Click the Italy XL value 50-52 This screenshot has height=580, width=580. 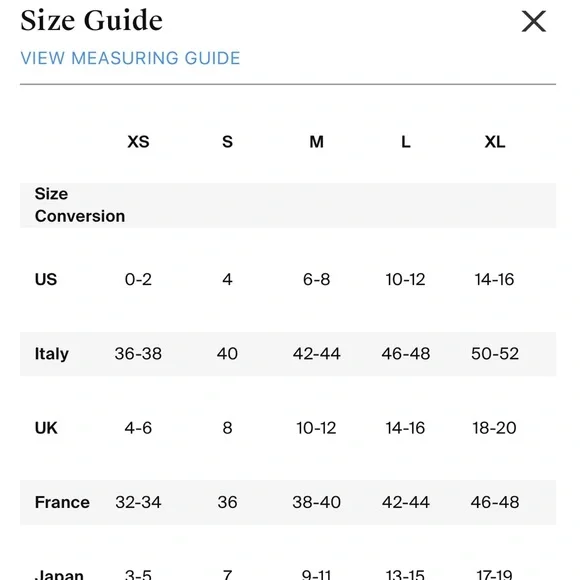pyautogui.click(x=495, y=354)
